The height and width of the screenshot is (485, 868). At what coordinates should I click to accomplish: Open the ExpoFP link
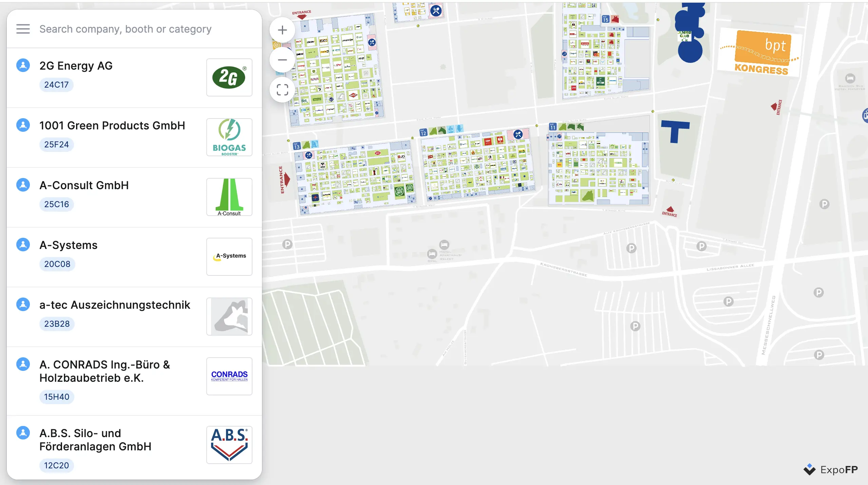click(831, 470)
